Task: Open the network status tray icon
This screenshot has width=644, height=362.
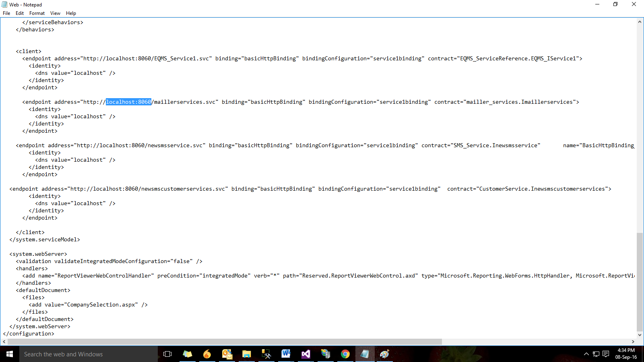Action: 596,354
